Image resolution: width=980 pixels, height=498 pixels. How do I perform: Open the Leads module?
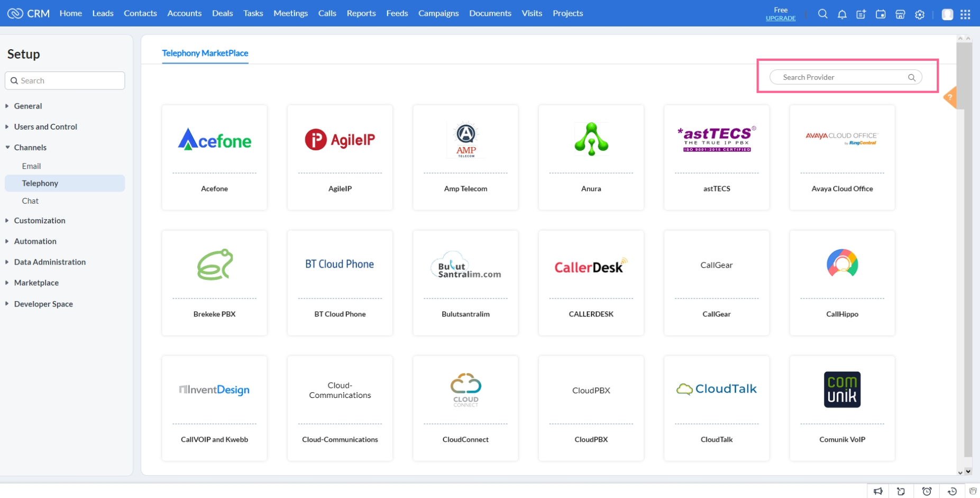click(x=103, y=13)
